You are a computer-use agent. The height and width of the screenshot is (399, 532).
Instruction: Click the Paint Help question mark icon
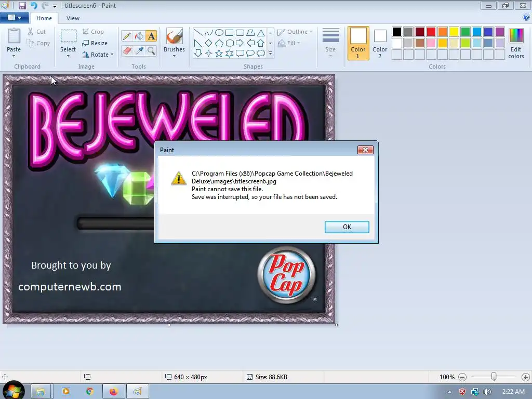[x=526, y=18]
